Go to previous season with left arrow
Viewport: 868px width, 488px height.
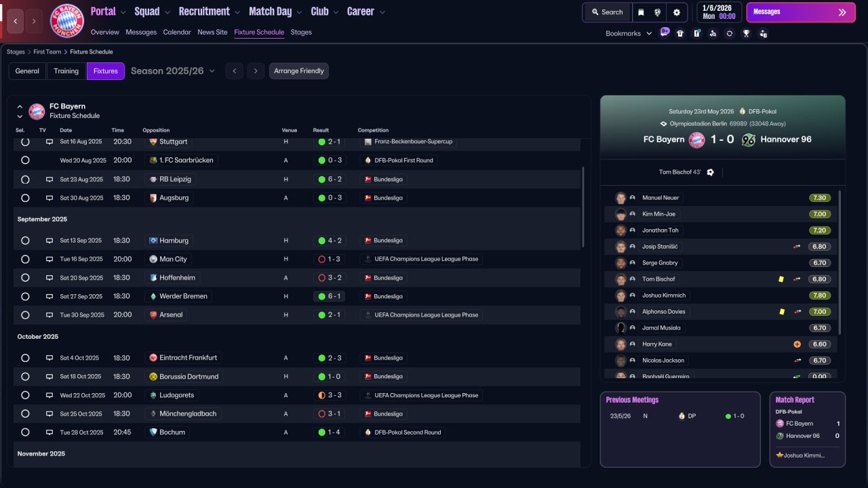(x=235, y=71)
